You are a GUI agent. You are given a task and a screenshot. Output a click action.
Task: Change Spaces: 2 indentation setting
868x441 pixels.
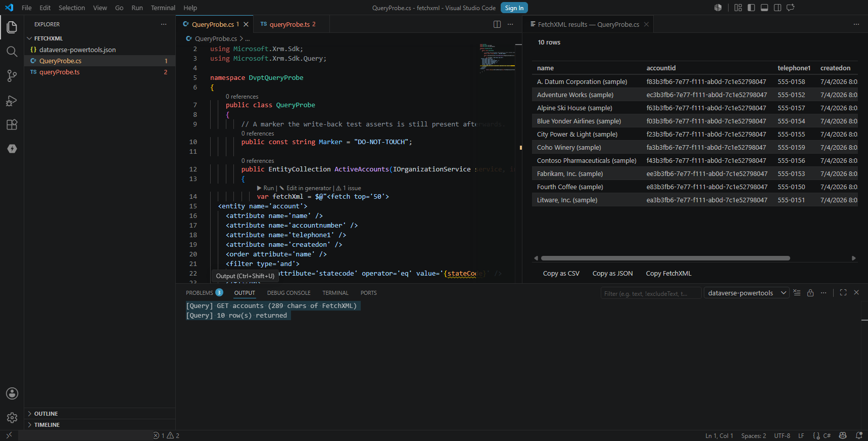[x=754, y=435]
